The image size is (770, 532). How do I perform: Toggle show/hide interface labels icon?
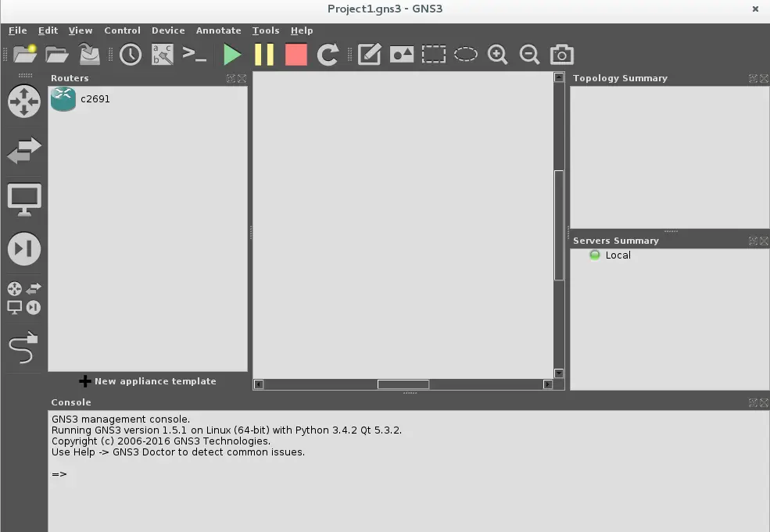pyautogui.click(x=163, y=54)
